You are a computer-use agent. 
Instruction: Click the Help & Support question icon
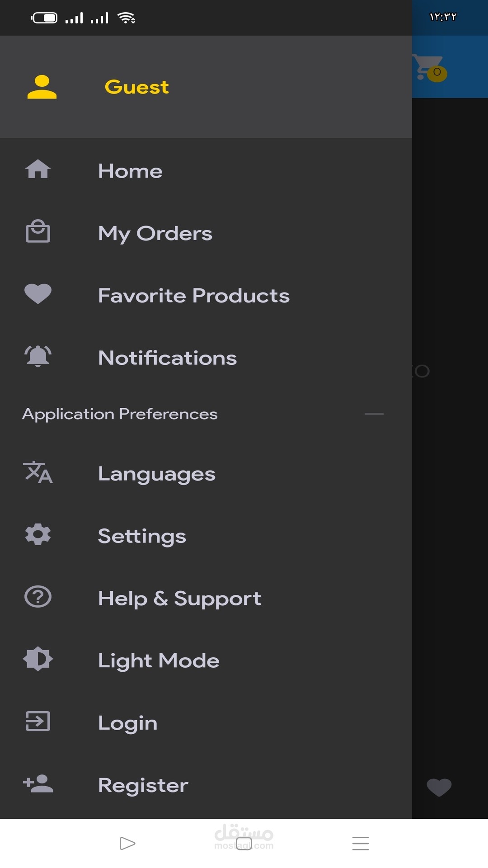click(x=38, y=597)
